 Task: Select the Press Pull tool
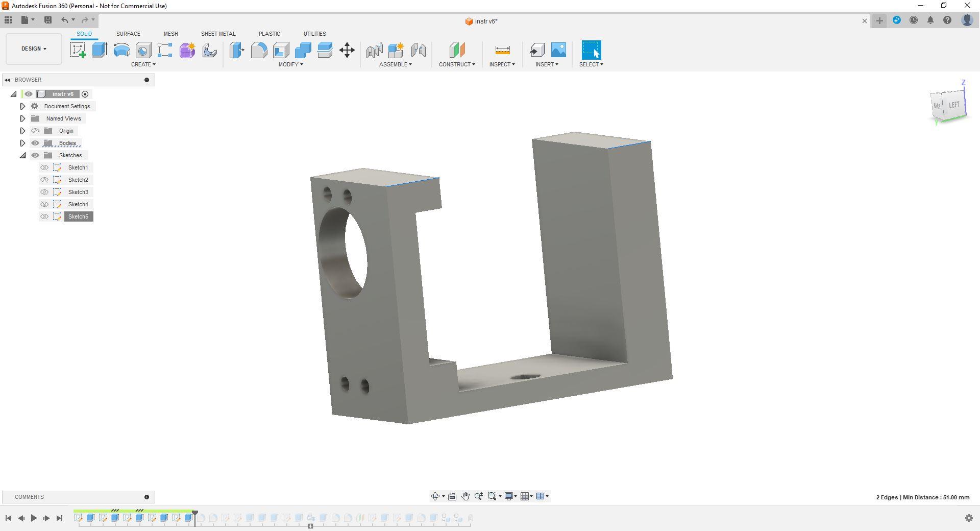coord(237,50)
